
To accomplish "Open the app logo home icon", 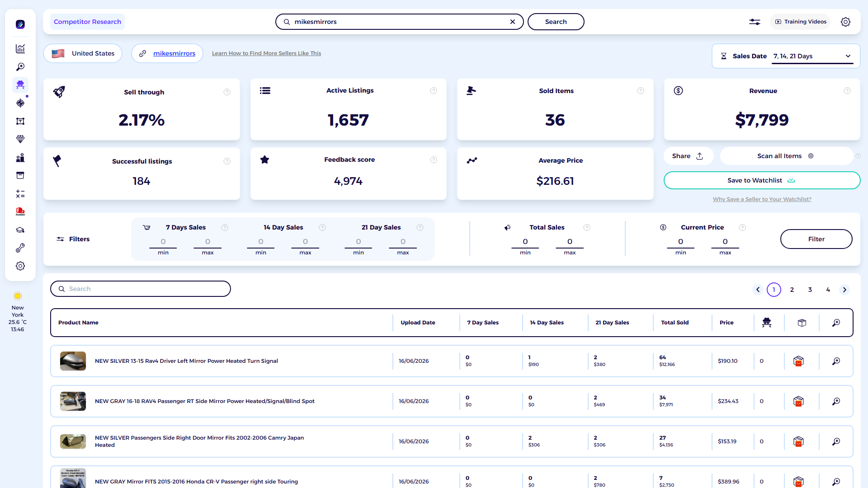I will pyautogui.click(x=20, y=24).
